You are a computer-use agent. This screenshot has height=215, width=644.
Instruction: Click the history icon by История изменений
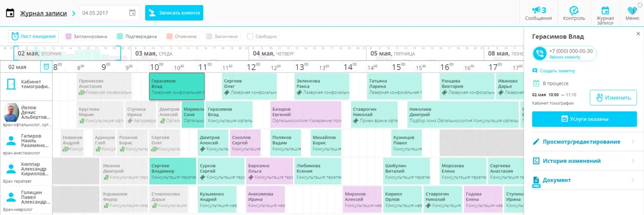(x=535, y=161)
